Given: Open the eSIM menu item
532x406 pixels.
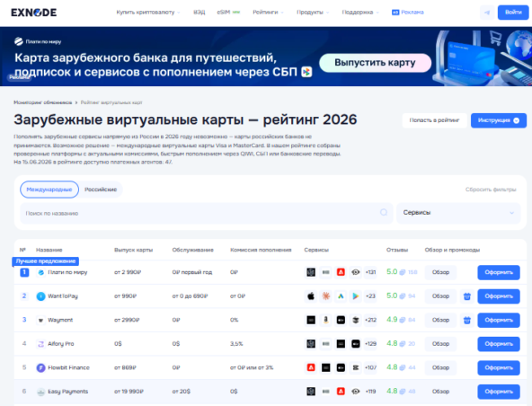Looking at the screenshot, I should point(228,13).
